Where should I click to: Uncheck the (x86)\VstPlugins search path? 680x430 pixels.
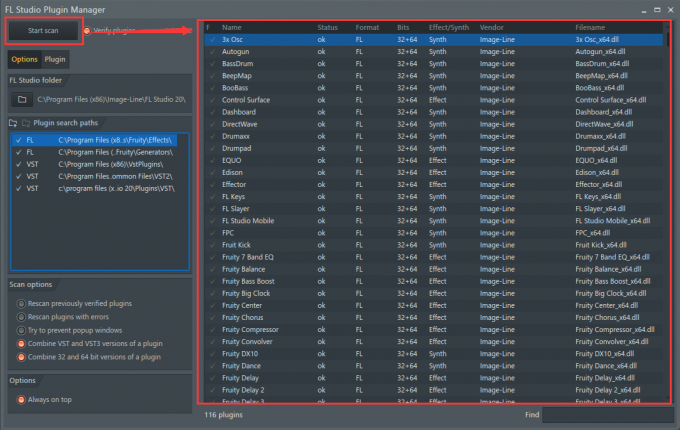[19, 164]
